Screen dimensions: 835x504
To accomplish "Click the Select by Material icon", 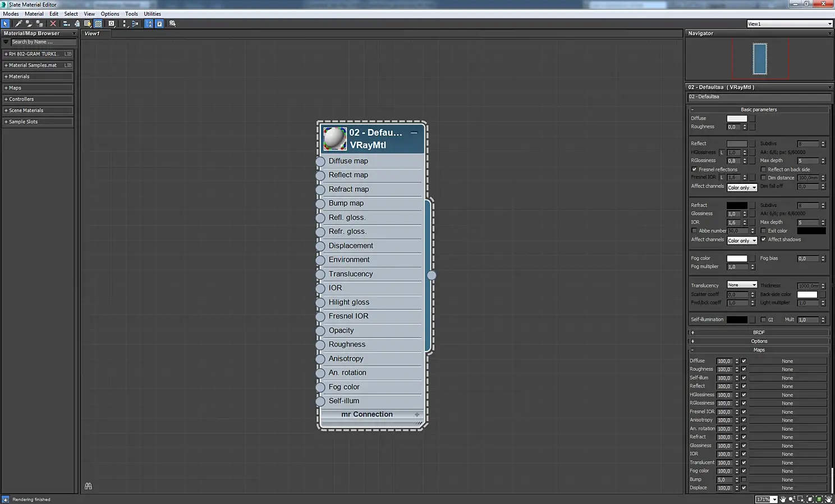I will (x=173, y=24).
